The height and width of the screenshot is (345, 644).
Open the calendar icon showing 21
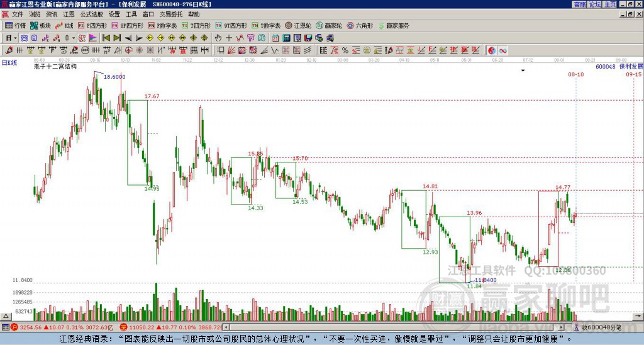(275, 38)
